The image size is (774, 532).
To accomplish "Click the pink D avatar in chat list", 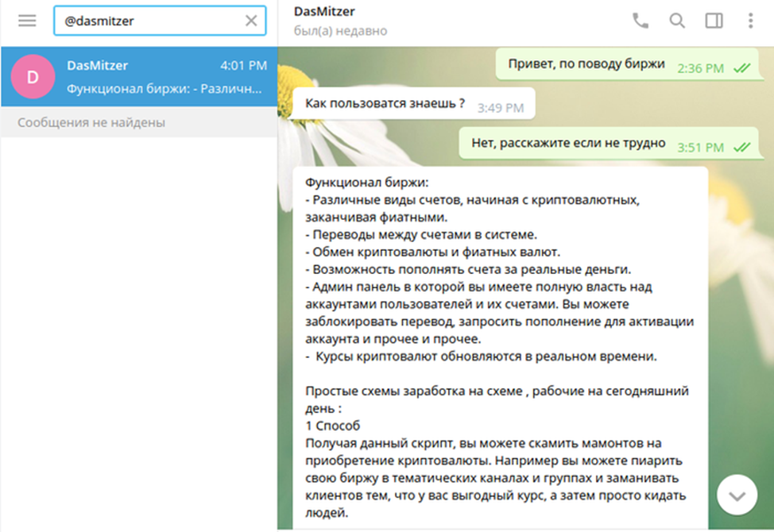I will (x=33, y=76).
